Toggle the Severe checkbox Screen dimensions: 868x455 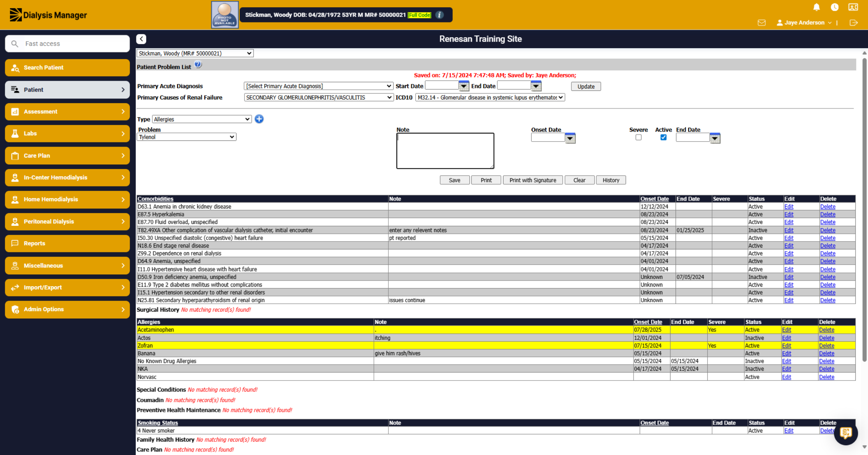[638, 138]
